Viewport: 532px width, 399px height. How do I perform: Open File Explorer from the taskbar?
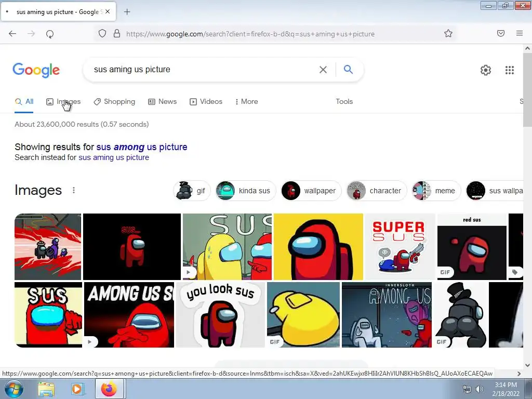tap(46, 389)
